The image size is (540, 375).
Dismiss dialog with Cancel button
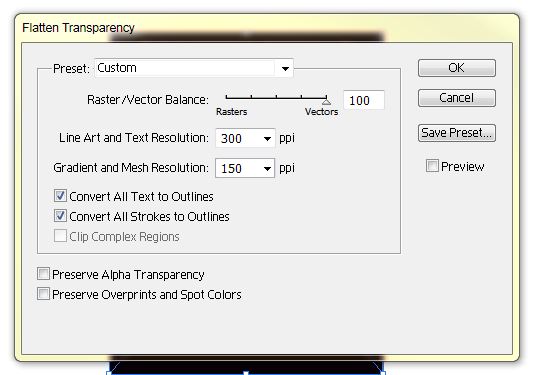pos(457,98)
